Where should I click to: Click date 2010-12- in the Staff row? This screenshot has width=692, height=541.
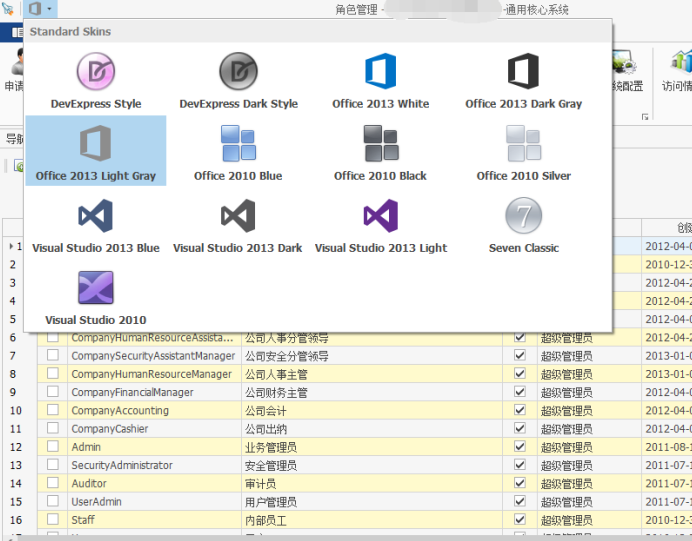point(668,520)
